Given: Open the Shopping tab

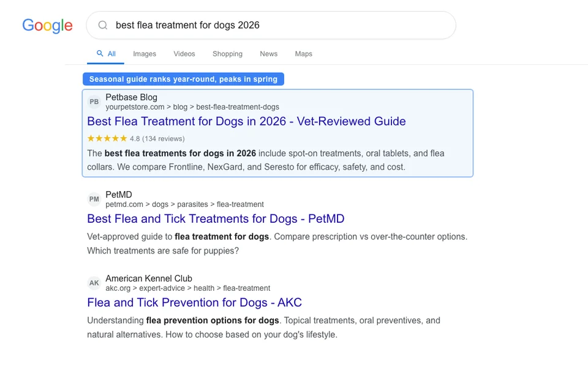Looking at the screenshot, I should point(227,54).
